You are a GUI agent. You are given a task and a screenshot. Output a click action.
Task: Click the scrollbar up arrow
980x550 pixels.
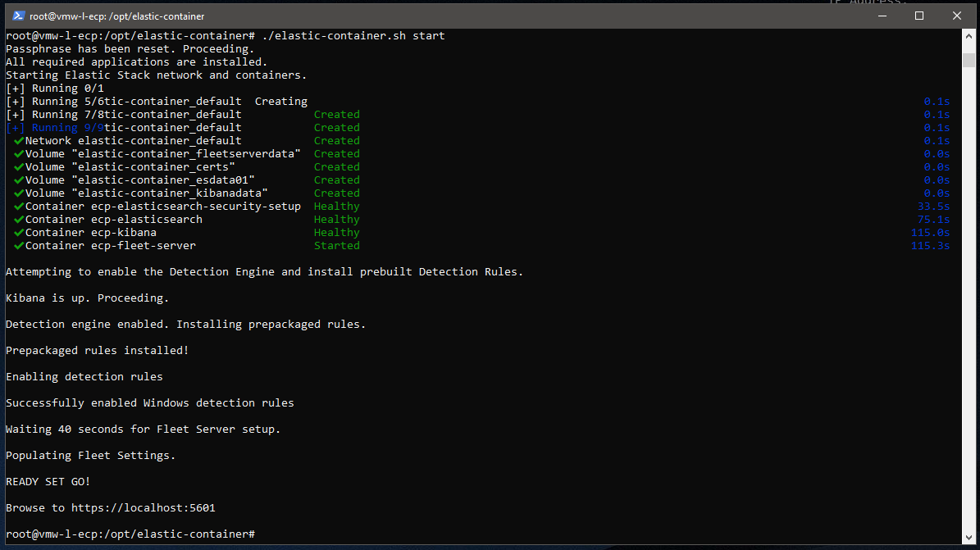tap(969, 37)
